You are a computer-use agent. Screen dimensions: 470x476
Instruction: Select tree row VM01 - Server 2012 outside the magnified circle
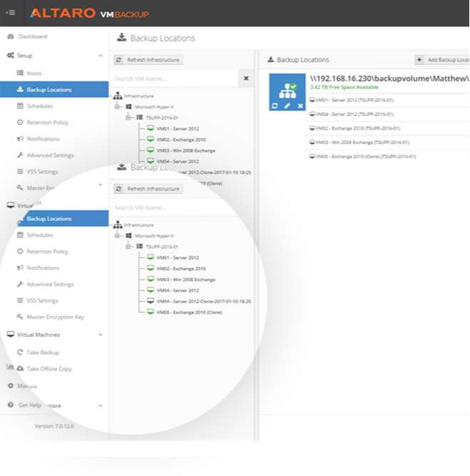coord(178,128)
